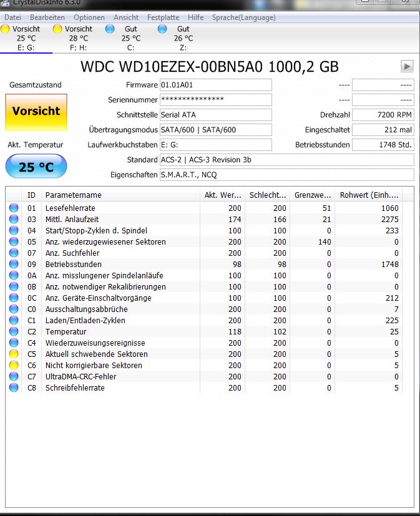Select the Lesefehlerrate parameter name
This screenshot has height=516, width=420.
[70, 208]
